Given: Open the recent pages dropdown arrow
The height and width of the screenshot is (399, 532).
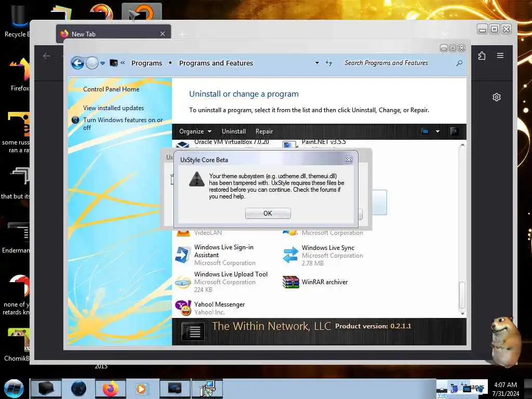Looking at the screenshot, I should (x=102, y=63).
